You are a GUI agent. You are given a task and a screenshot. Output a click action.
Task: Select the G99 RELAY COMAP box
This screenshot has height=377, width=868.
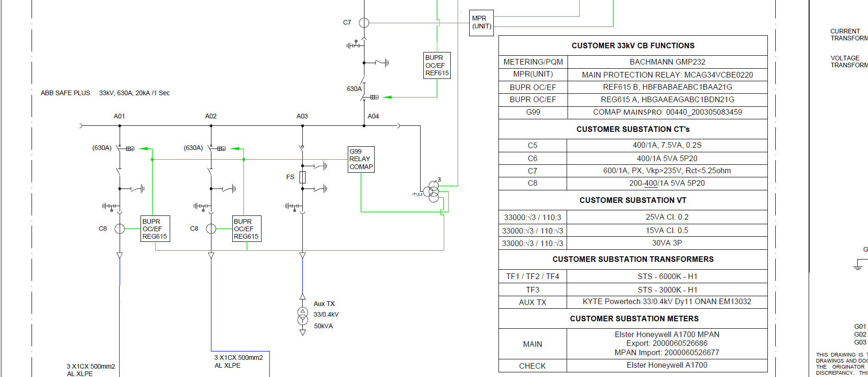(361, 159)
